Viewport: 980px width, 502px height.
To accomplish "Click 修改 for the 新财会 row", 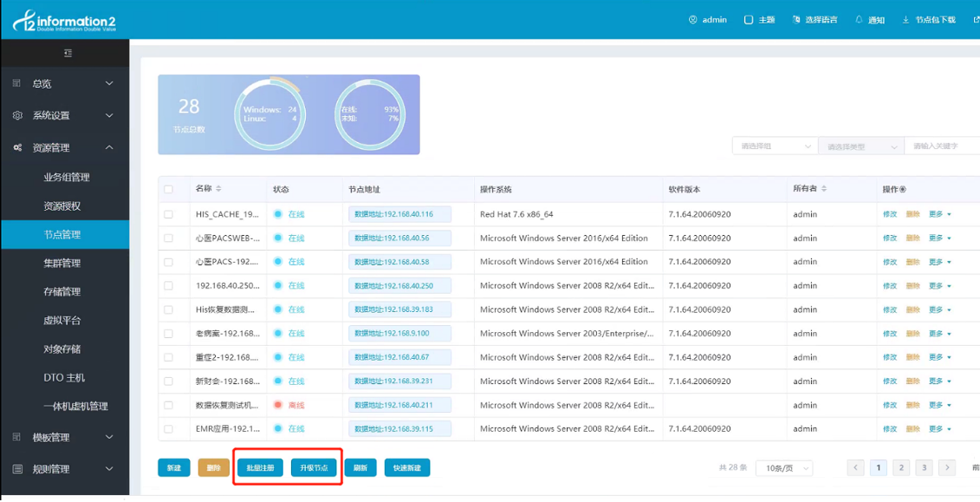I will tap(890, 381).
